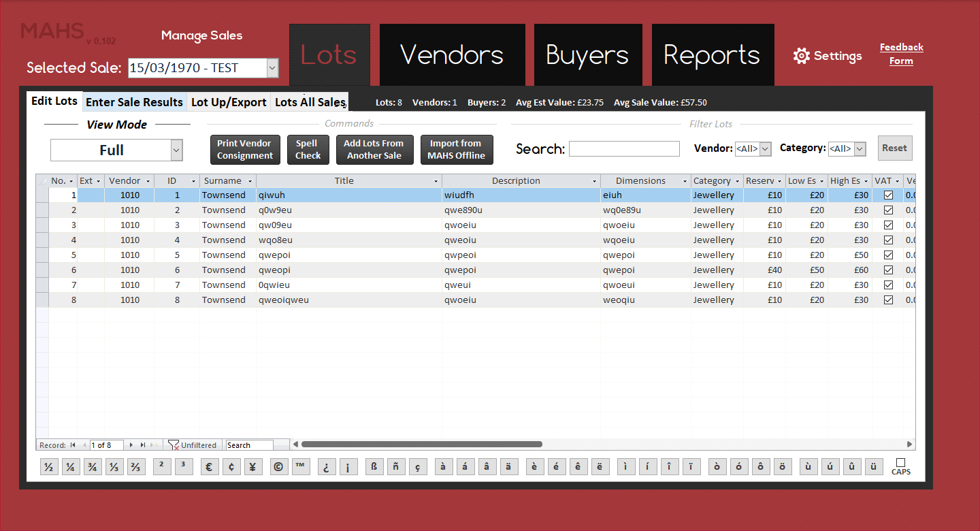This screenshot has width=980, height=531.
Task: Open the View Mode dropdown
Action: [176, 150]
